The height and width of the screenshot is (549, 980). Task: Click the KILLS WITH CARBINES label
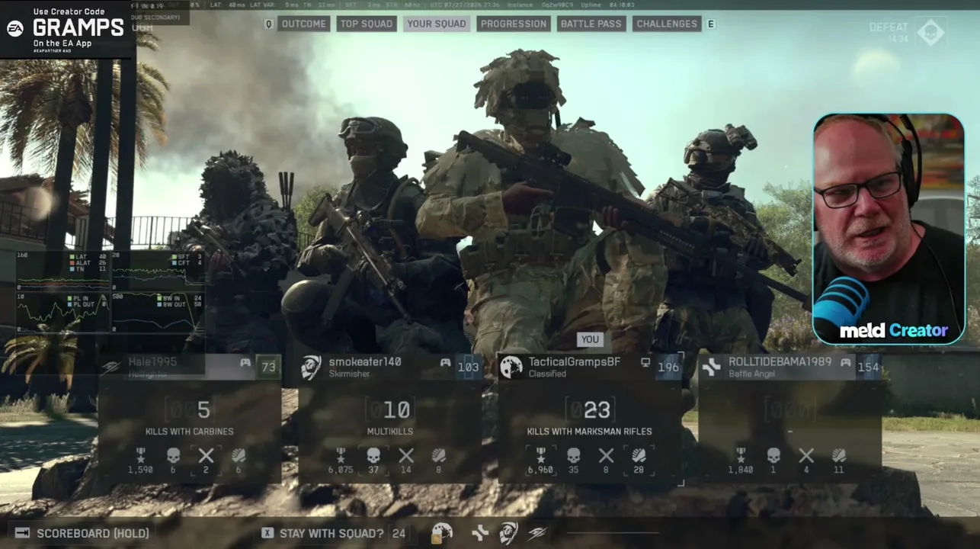(190, 432)
